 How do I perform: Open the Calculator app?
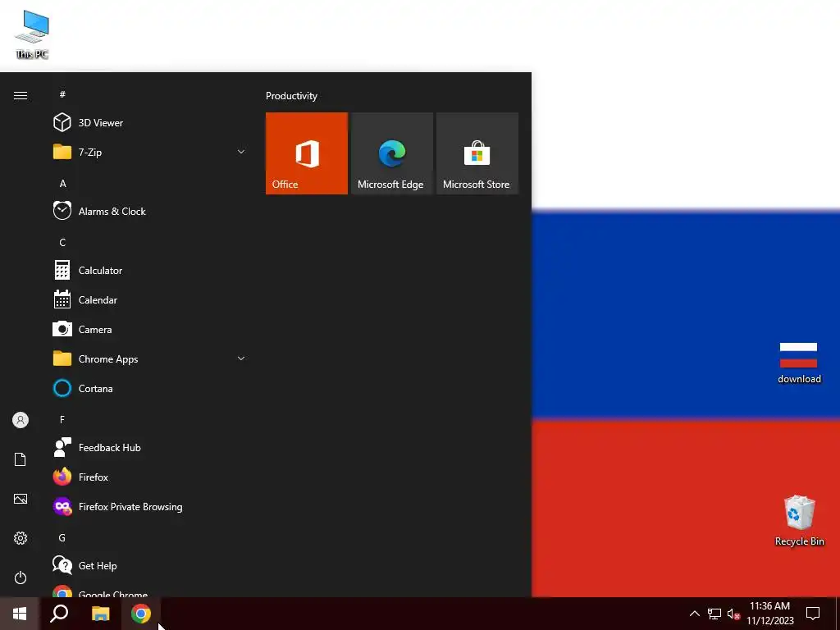pos(149,271)
